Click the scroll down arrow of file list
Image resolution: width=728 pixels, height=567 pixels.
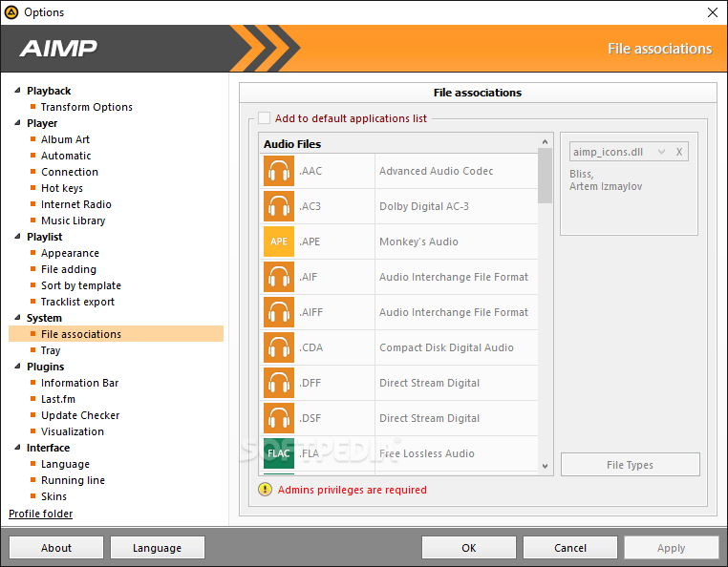546,466
